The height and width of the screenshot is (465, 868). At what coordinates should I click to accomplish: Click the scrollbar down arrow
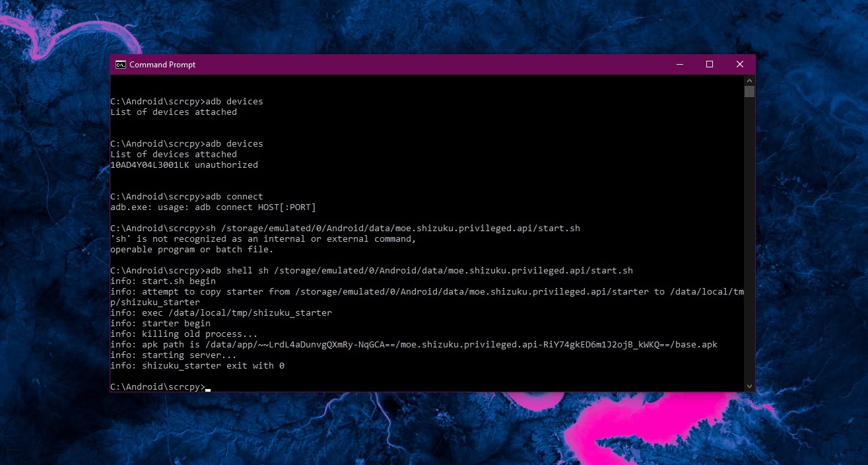click(x=749, y=386)
